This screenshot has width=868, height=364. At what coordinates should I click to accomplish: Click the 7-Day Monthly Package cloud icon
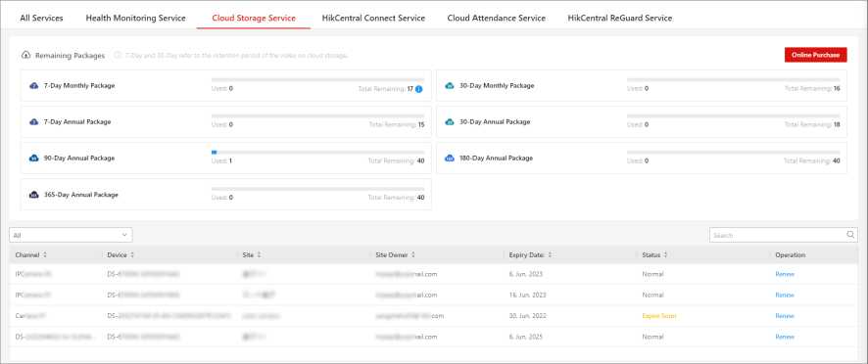coord(33,86)
